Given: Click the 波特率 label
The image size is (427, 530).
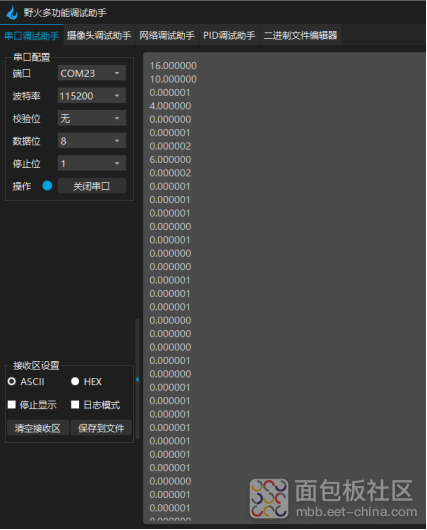Looking at the screenshot, I should coord(26,96).
